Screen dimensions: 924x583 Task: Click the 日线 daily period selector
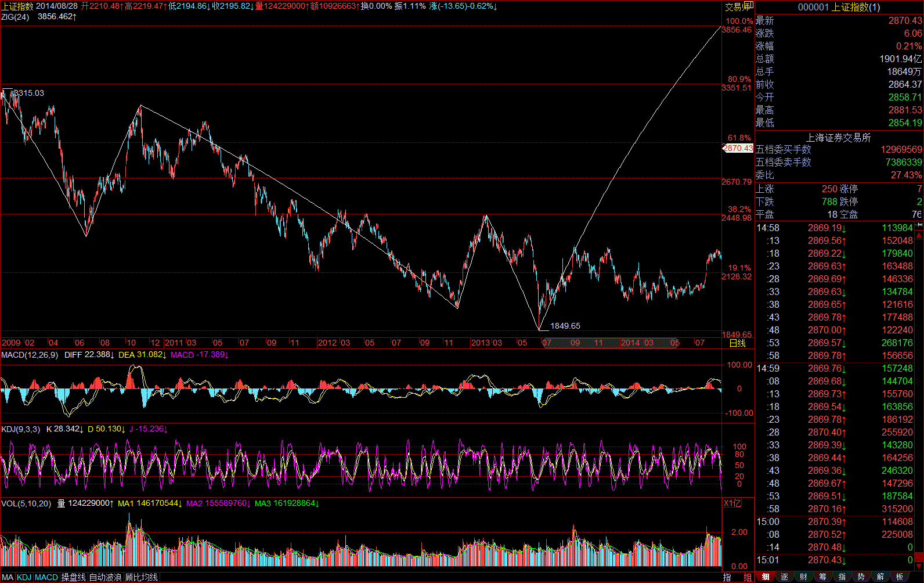(x=737, y=343)
